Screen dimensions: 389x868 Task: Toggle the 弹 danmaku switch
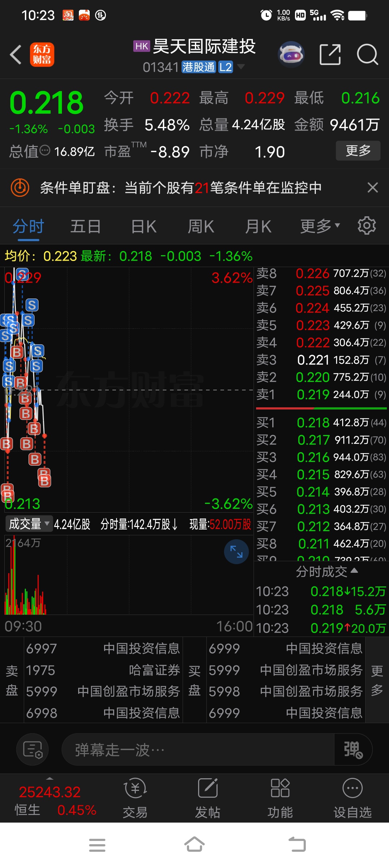pos(353,749)
